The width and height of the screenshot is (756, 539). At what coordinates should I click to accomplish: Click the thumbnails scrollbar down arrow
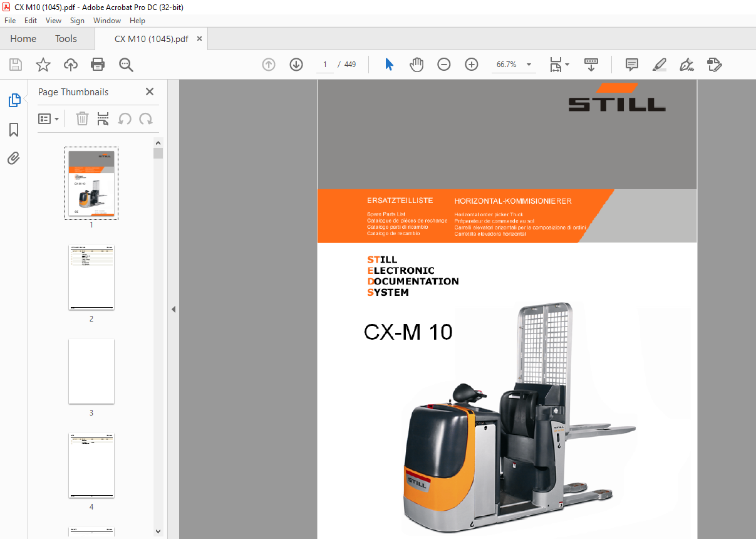pyautogui.click(x=158, y=531)
